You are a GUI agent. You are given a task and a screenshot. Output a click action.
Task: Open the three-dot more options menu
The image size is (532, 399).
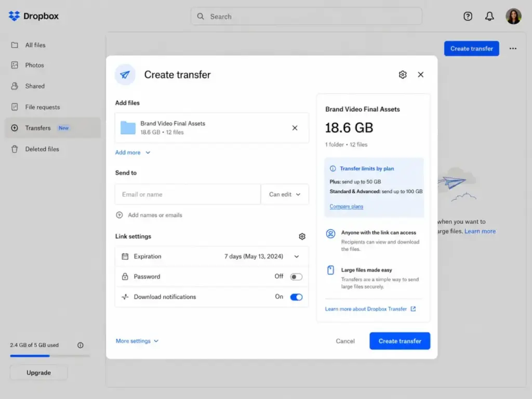513,48
